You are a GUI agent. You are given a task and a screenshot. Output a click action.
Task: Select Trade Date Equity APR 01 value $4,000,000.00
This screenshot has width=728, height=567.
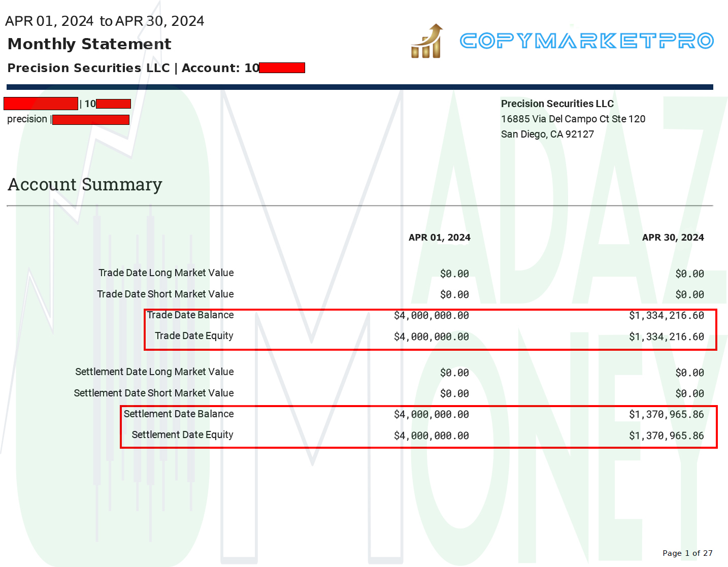pos(432,337)
